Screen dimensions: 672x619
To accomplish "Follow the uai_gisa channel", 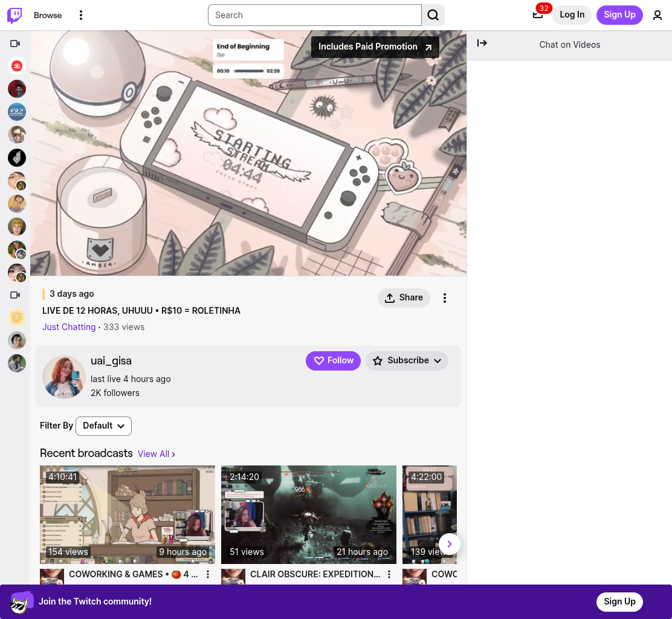I will (333, 361).
